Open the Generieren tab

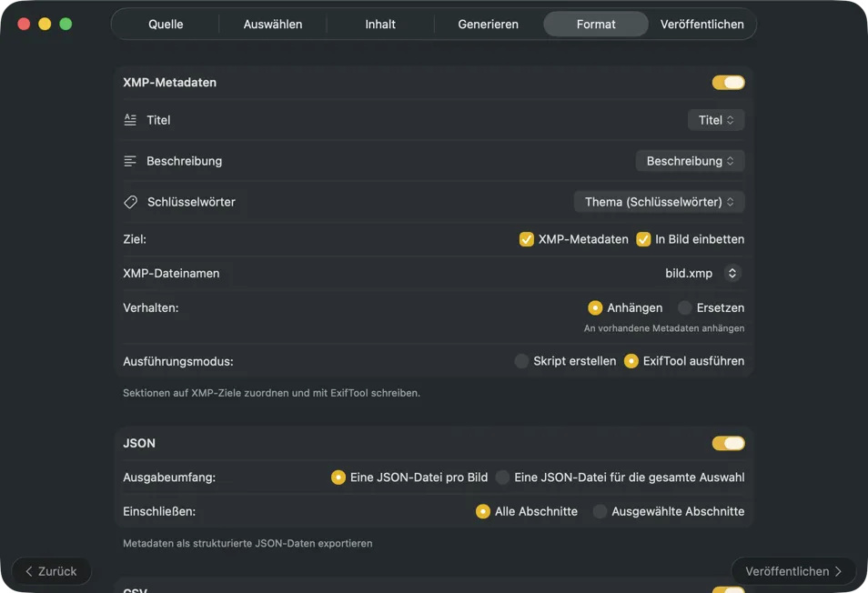point(488,25)
